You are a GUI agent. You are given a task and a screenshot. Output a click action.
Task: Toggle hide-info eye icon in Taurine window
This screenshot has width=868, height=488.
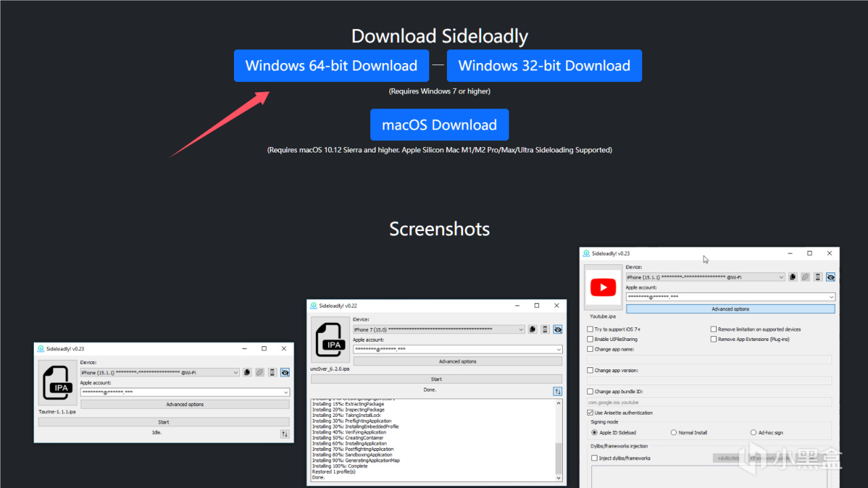click(x=285, y=372)
